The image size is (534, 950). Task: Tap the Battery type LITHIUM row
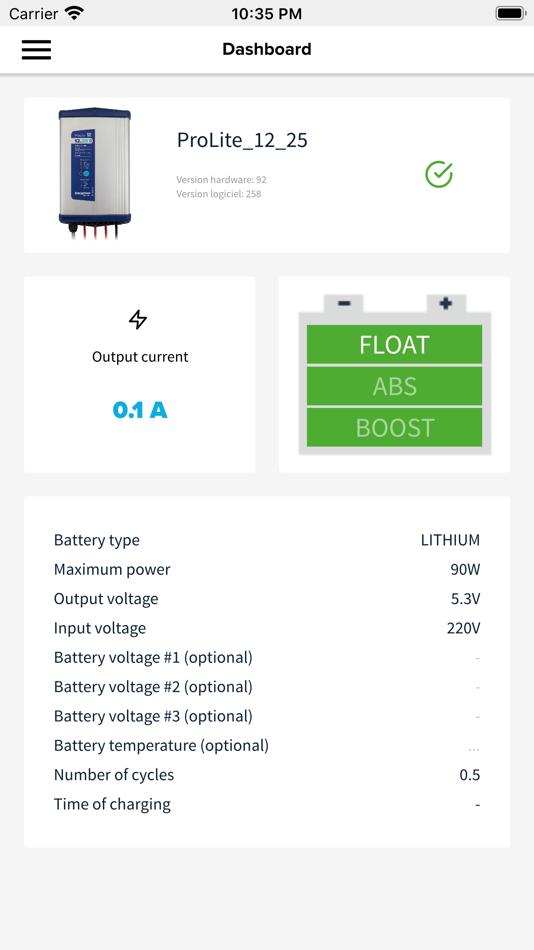pos(267,540)
